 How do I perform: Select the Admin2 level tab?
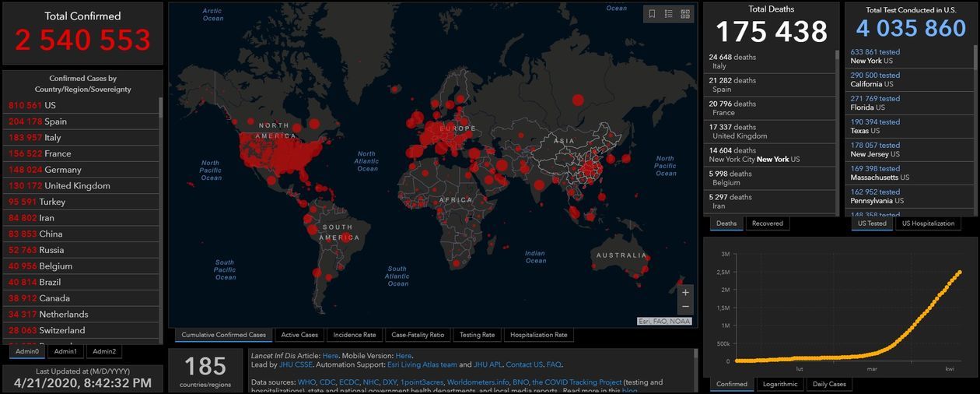(104, 352)
